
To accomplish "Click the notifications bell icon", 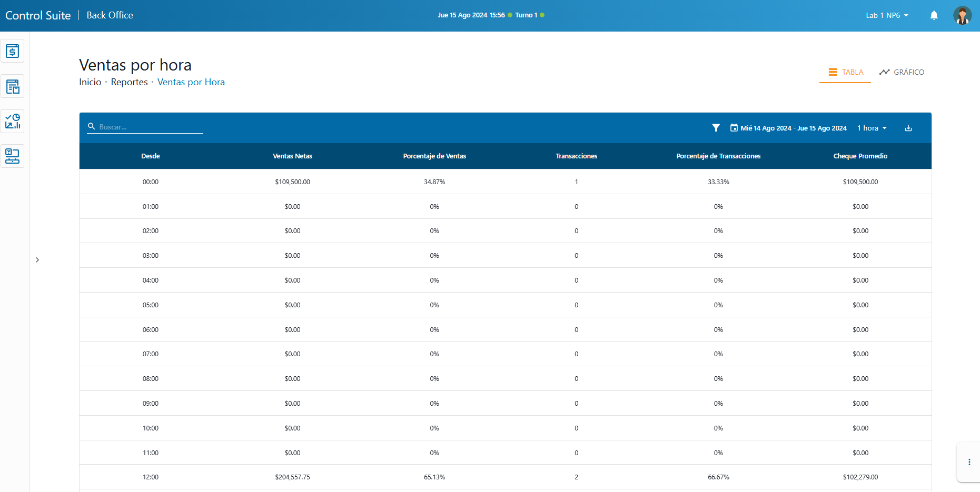I will pyautogui.click(x=934, y=15).
